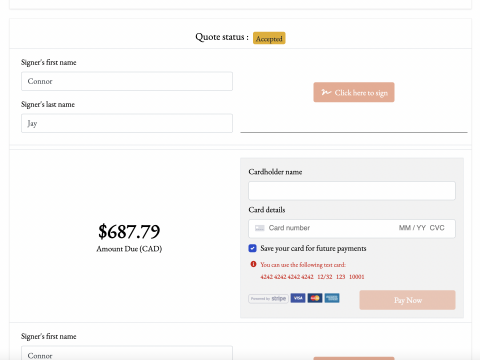Click the 'Click here to sign' button
Viewport: 480px width, 360px height.
pos(354,92)
